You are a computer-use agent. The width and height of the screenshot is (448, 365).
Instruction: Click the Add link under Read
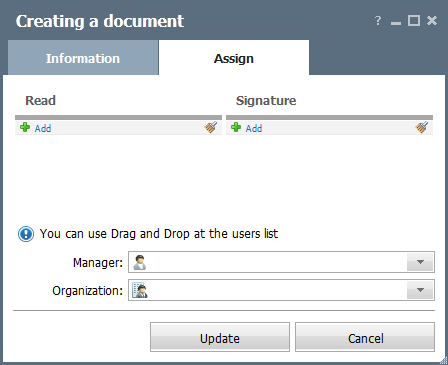pos(43,128)
